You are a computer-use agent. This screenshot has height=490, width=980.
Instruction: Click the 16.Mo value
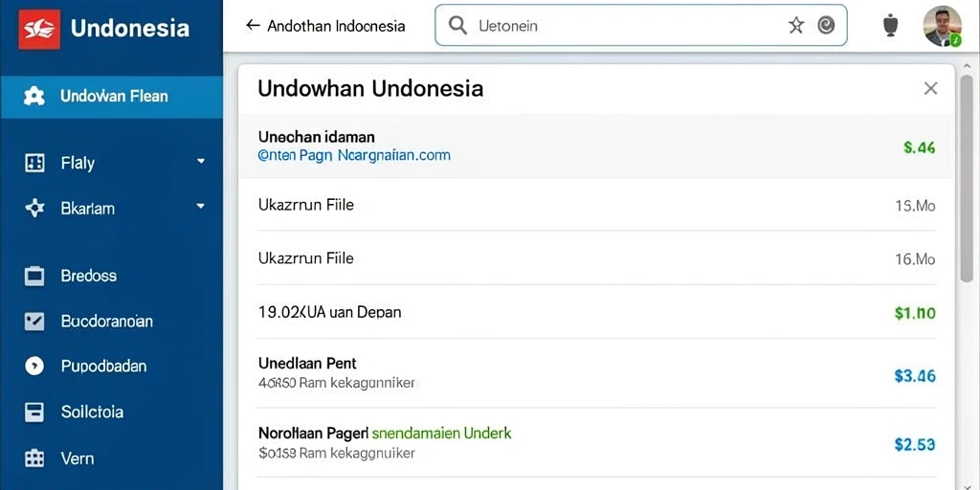coord(916,258)
